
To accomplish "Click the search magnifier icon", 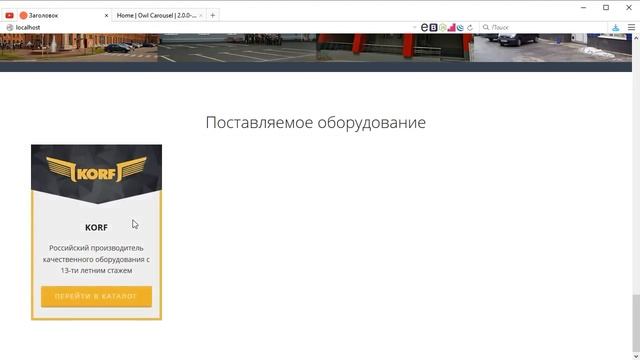I will 486,27.
